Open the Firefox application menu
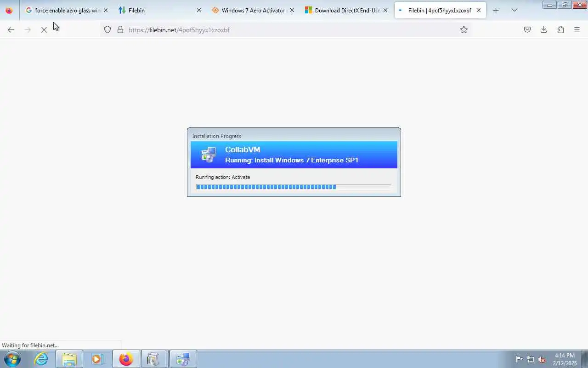Viewport: 588px width, 368px height. tap(577, 30)
